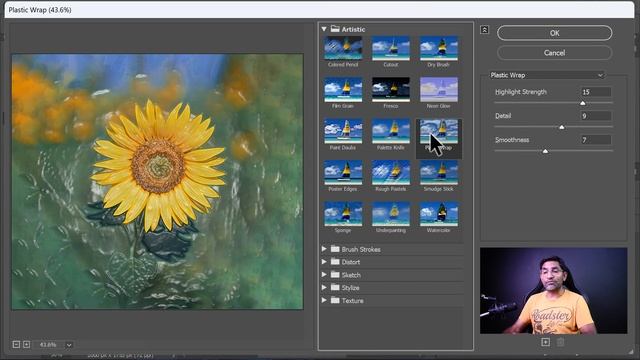The height and width of the screenshot is (360, 640).
Task: Zoom in with the plus icon
Action: [x=27, y=344]
